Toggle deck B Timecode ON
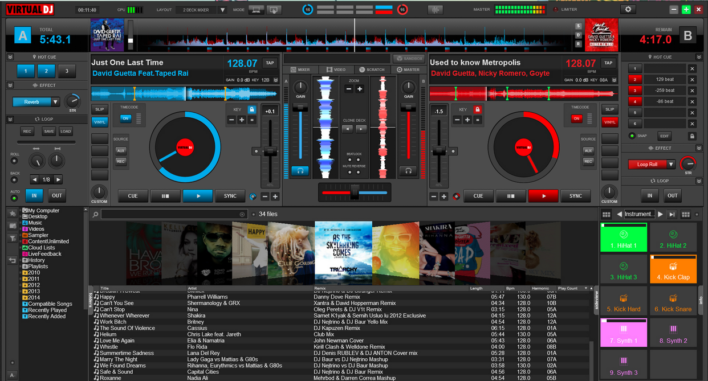The image size is (708, 381). (576, 118)
